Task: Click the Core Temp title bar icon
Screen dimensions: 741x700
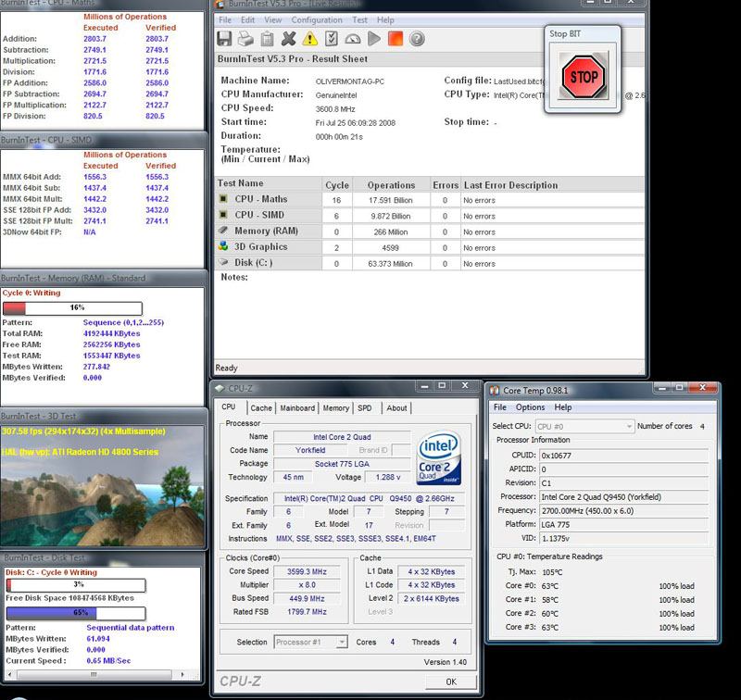Action: point(495,391)
